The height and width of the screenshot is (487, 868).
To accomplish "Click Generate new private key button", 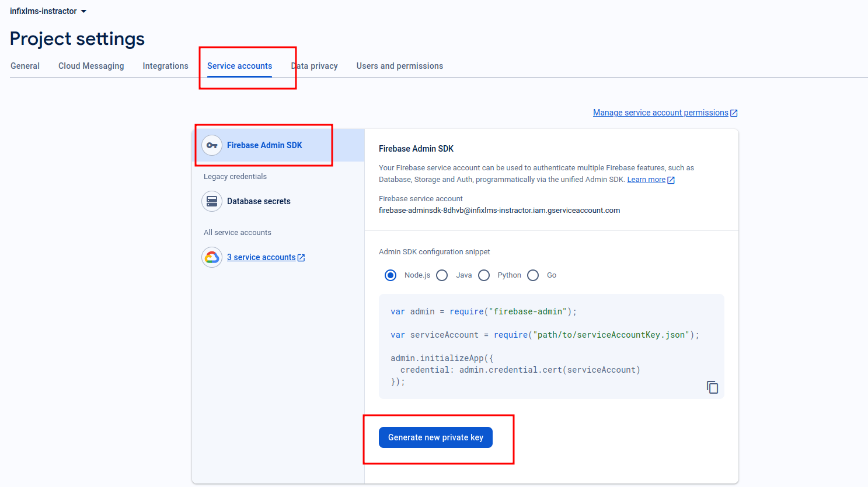I will pos(435,437).
